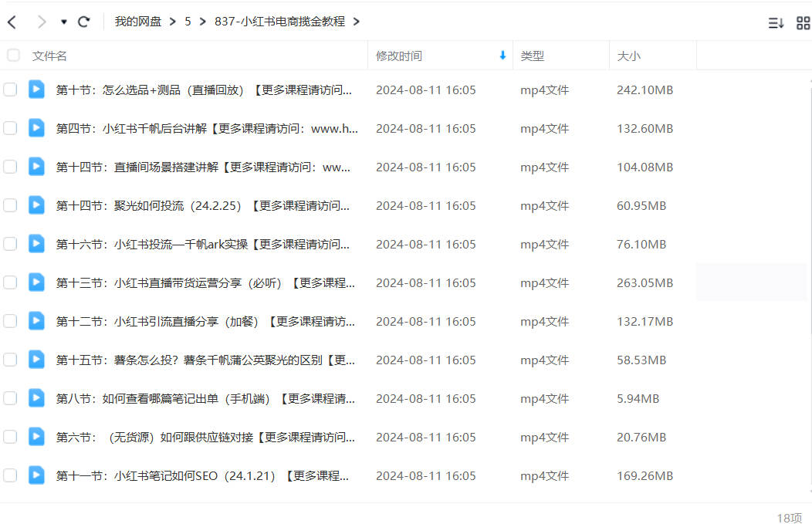Image resolution: width=812 pixels, height=524 pixels.
Task: Expand chevron after 837-小红书电商揽金教程
Action: (x=357, y=22)
